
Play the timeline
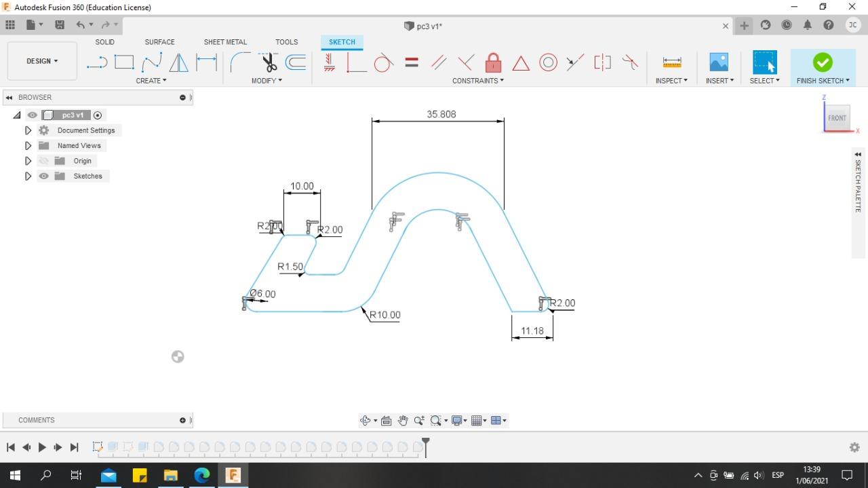[42, 447]
